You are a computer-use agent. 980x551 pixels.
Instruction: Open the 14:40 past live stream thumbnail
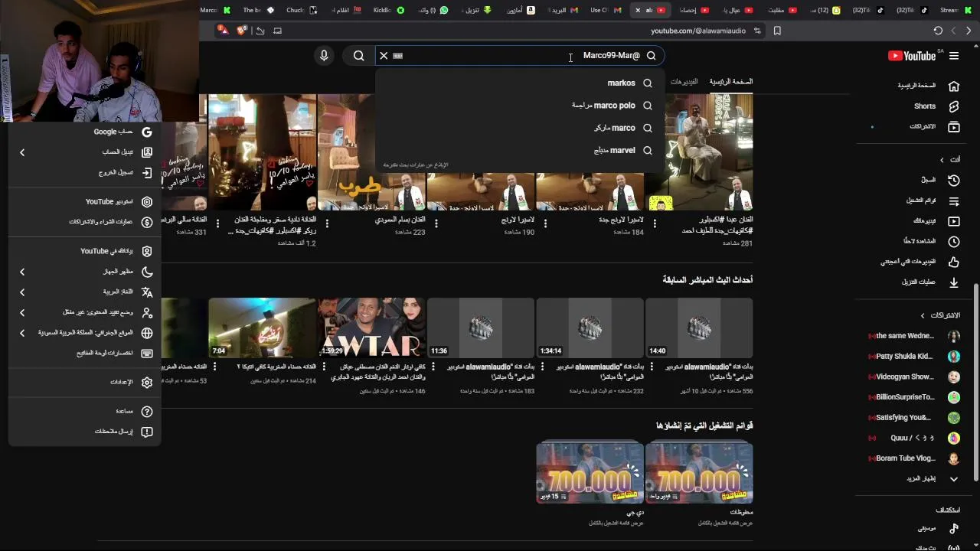[x=699, y=328]
